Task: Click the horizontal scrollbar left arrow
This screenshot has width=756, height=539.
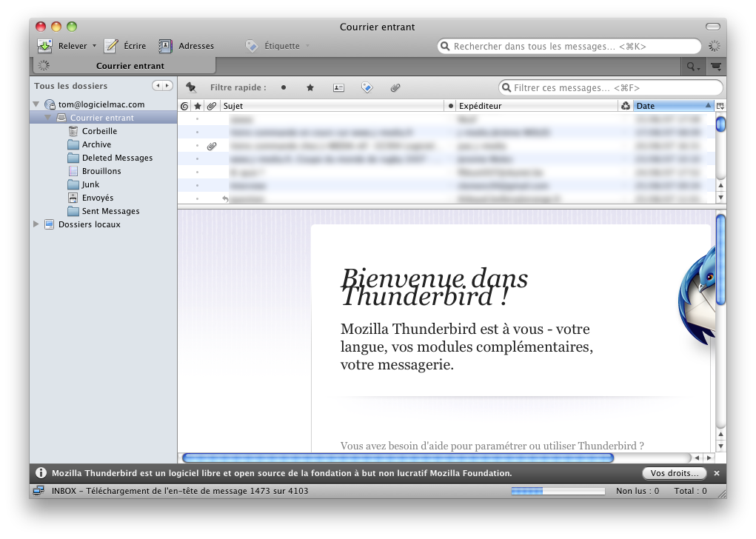Action: [697, 458]
